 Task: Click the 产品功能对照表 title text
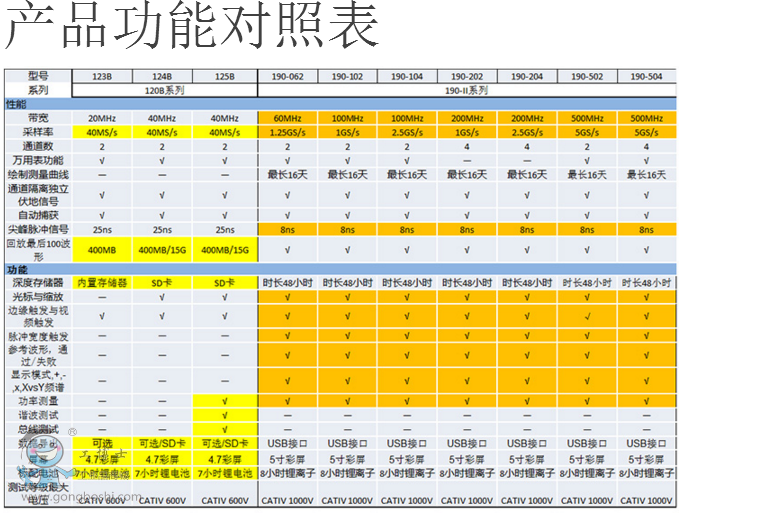(192, 28)
